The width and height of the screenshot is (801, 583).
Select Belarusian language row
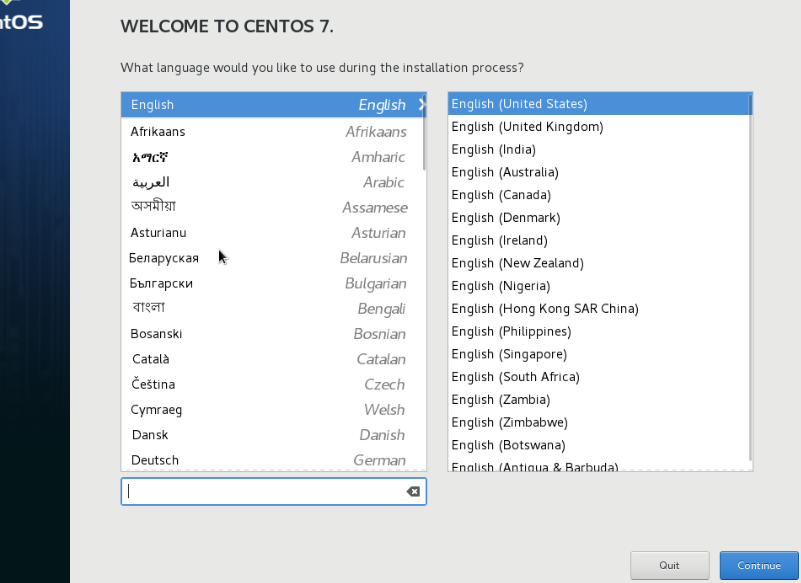(x=273, y=258)
